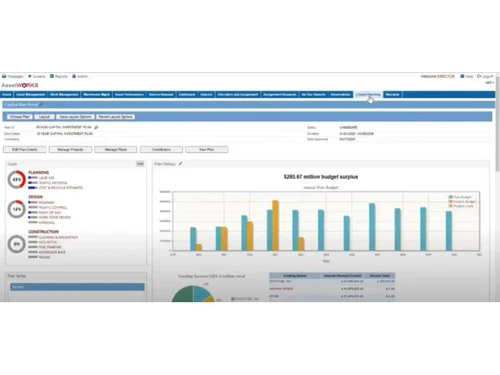This screenshot has width=500, height=375.
Task: Click the CANDIDATE status value
Action: [x=348, y=127]
